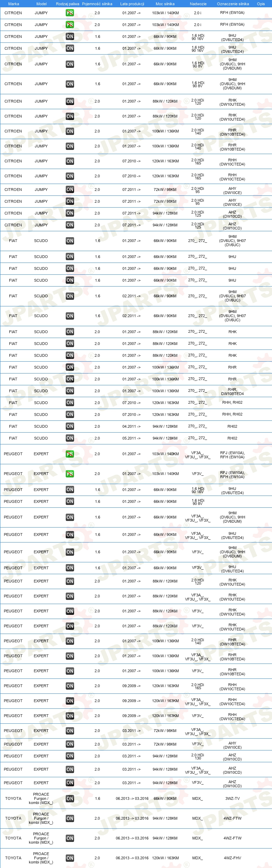Select the '2.0 HDi 130' body cell
Image resolution: width=272 pixels, height=868 pixels.
[198, 756]
